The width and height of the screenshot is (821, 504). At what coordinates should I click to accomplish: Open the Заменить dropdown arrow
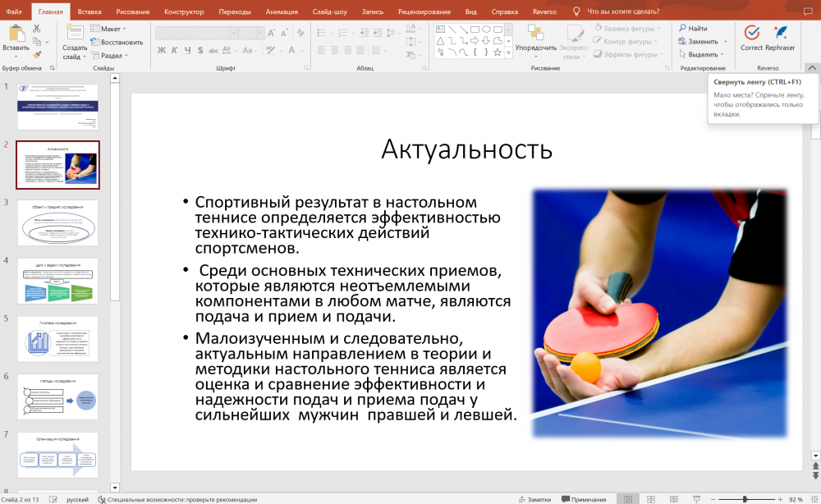[x=726, y=42]
